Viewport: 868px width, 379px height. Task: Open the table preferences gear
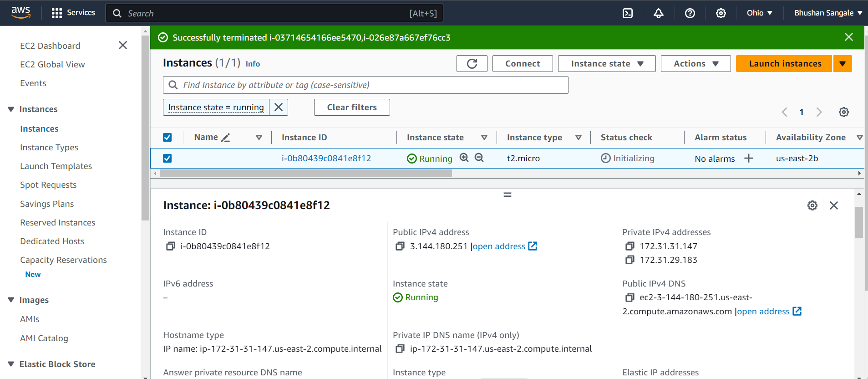click(844, 112)
